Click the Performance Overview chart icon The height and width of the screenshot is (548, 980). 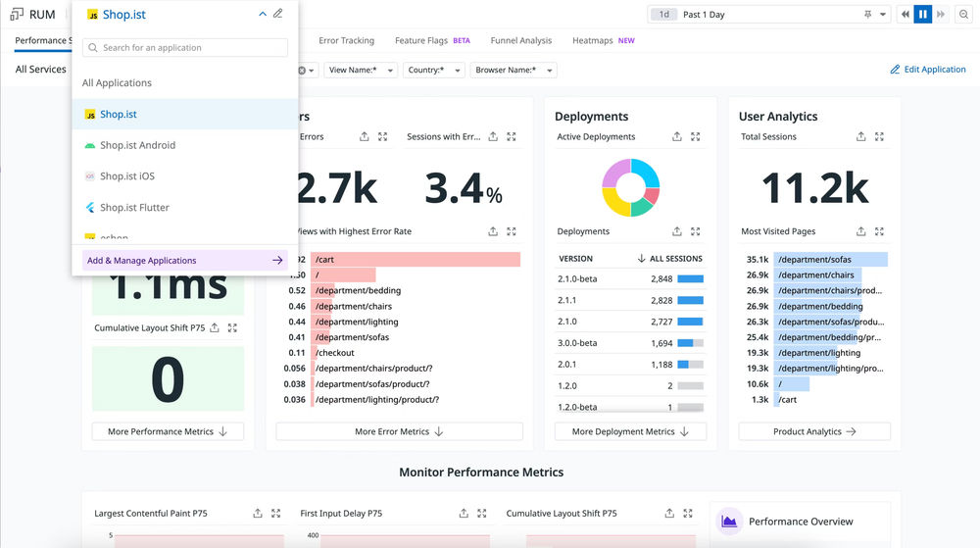pyautogui.click(x=729, y=522)
